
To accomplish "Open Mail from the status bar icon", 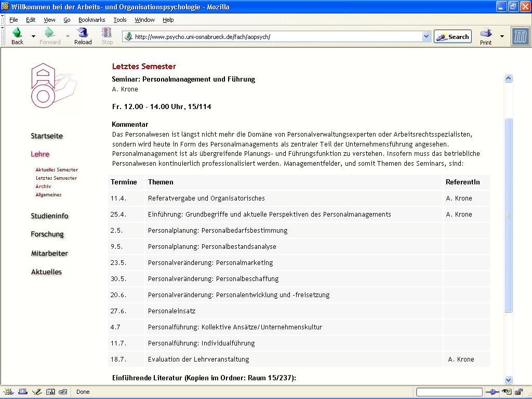I will [23, 392].
